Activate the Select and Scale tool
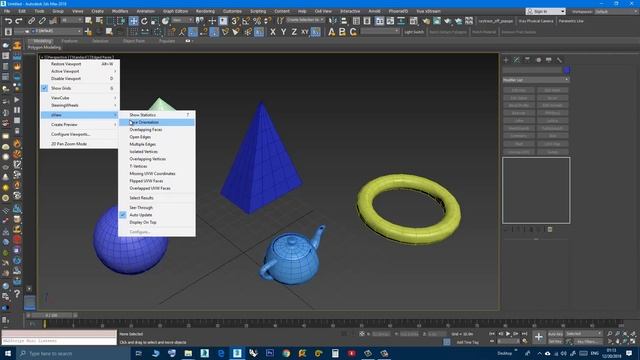This screenshot has height=360, width=640. coord(155,21)
